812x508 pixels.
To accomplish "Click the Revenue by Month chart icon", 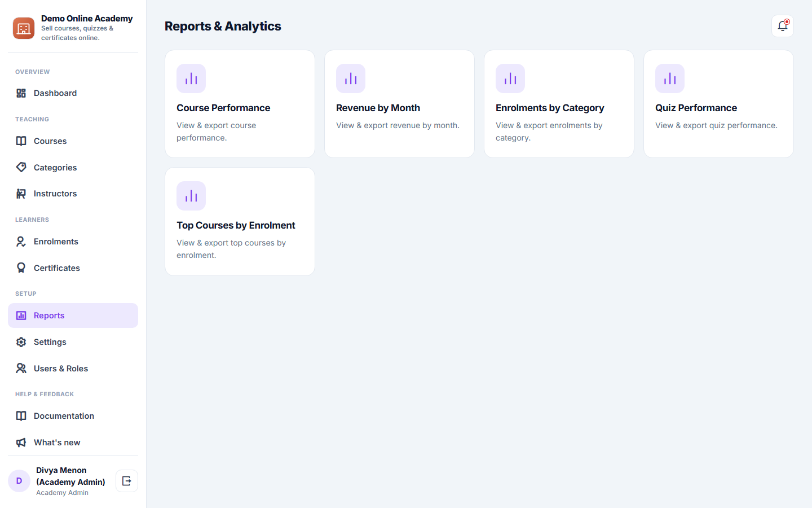I will [351, 78].
